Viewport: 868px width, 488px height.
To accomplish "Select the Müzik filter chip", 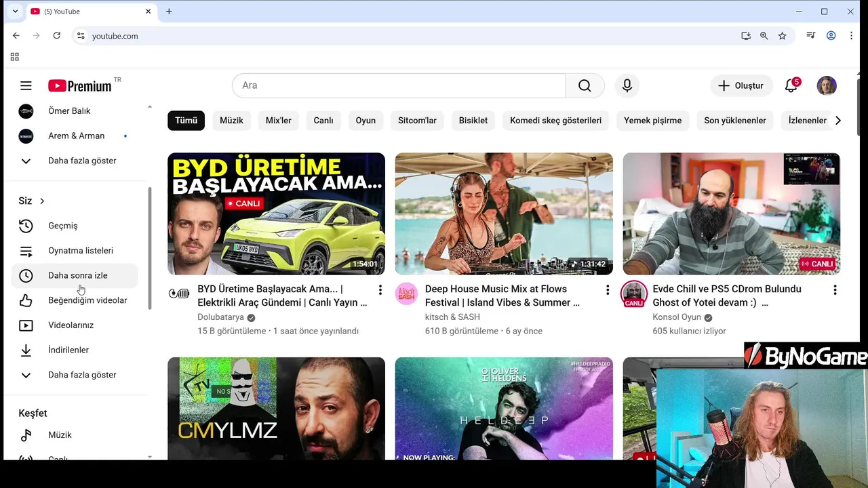I will [231, 121].
